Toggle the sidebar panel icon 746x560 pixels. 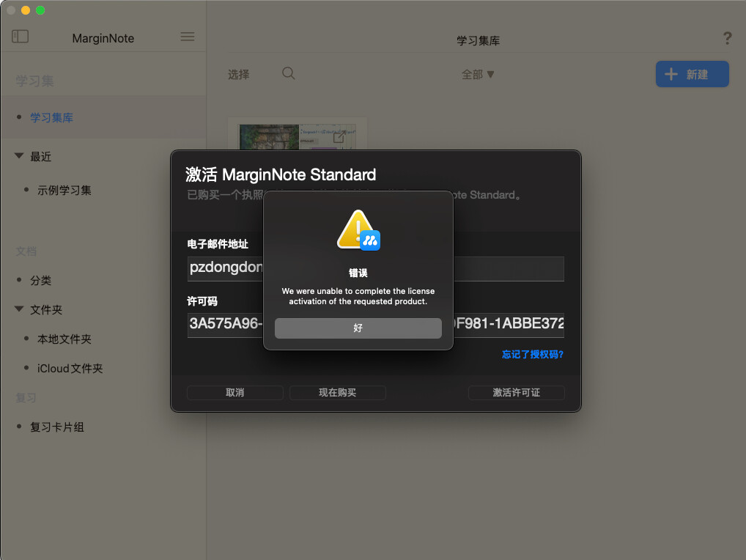click(x=20, y=37)
